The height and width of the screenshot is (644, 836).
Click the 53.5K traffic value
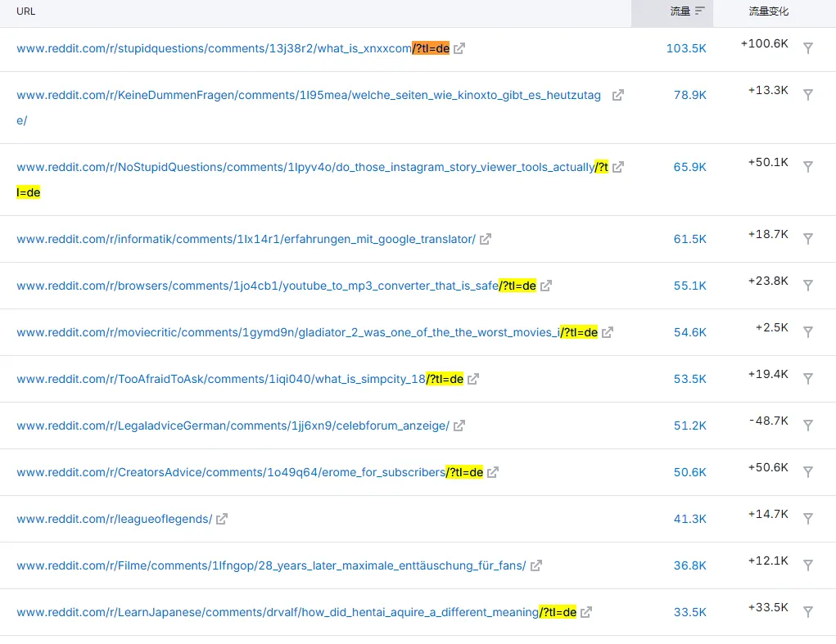(690, 379)
